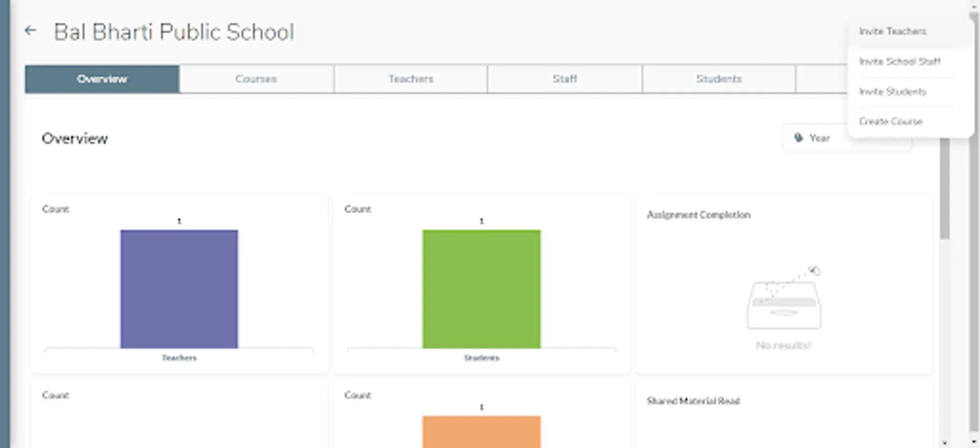Click the Assignment Completion heading
Image resolution: width=980 pixels, height=448 pixels.
[x=698, y=215]
